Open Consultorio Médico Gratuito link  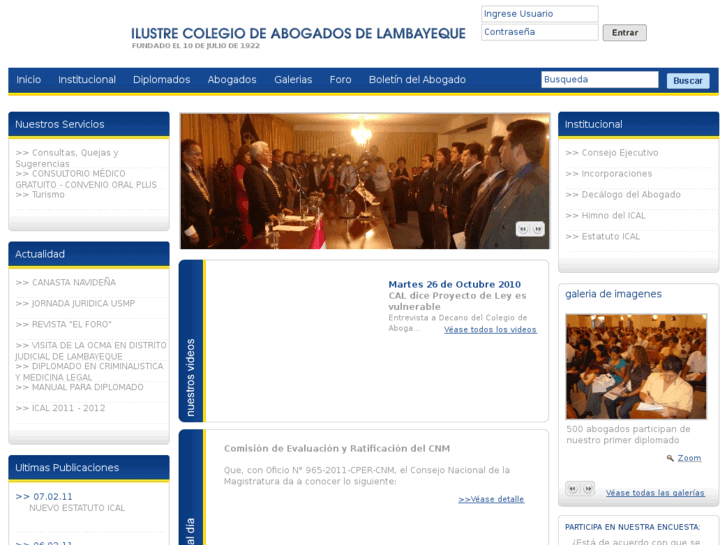click(x=86, y=179)
